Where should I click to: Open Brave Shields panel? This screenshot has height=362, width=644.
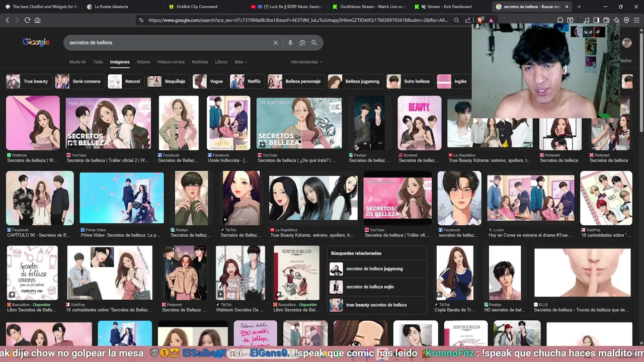tap(480, 20)
